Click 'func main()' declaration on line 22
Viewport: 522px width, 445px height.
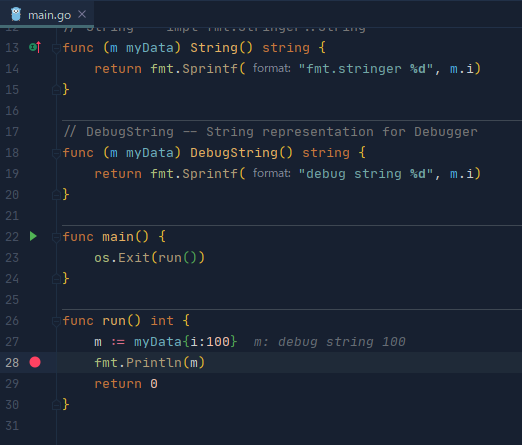click(x=105, y=237)
